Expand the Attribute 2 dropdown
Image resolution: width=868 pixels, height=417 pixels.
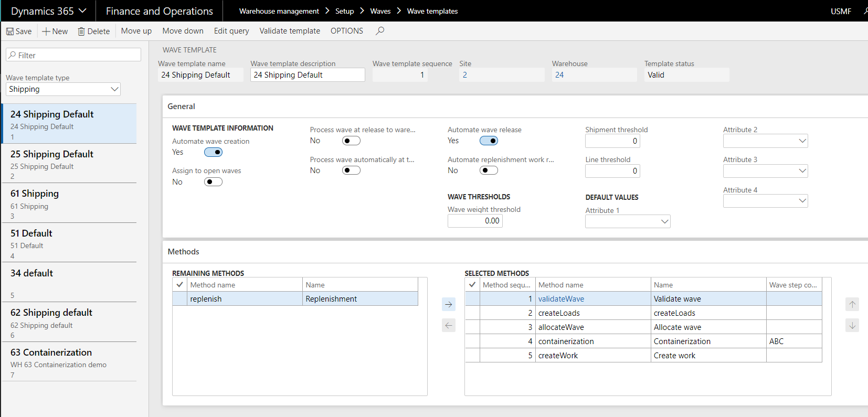point(802,141)
